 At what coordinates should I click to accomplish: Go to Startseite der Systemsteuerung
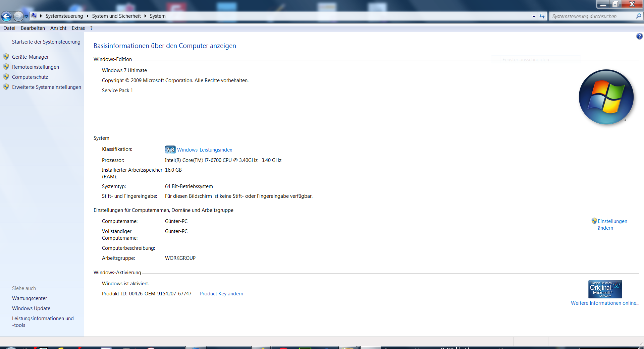46,42
